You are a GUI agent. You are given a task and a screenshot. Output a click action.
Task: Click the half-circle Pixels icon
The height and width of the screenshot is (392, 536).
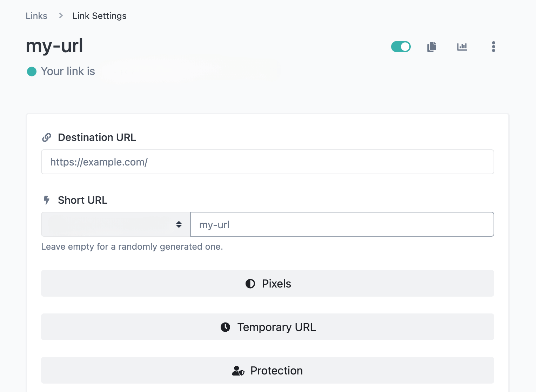[x=250, y=284]
